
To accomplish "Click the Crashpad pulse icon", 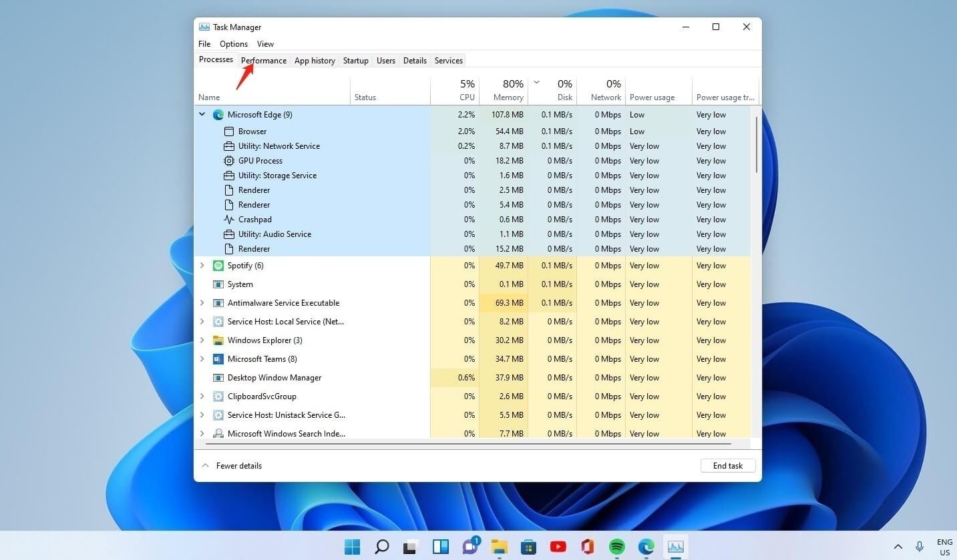I will tap(228, 220).
